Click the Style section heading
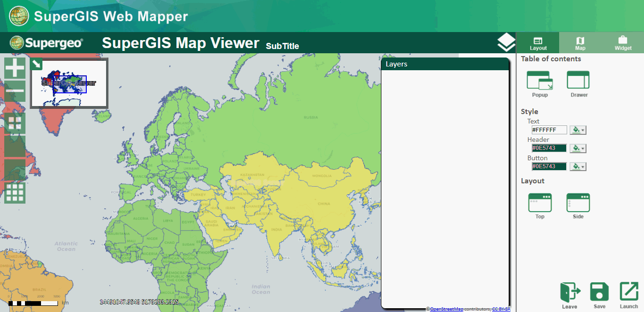The width and height of the screenshot is (644, 312). [x=529, y=112]
